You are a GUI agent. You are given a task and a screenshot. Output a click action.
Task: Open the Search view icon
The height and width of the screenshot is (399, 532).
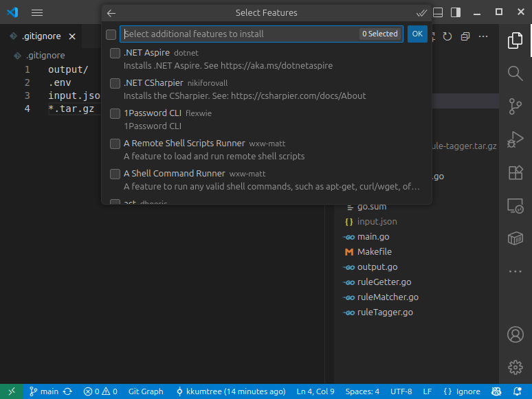pyautogui.click(x=515, y=73)
